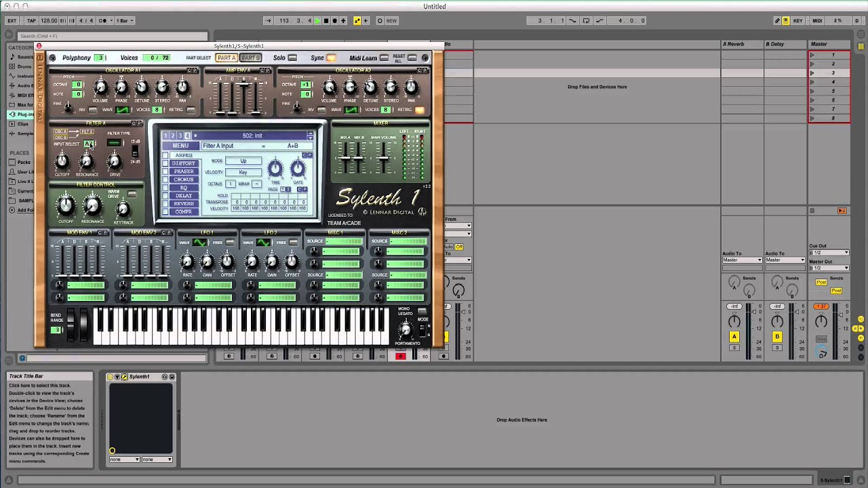Viewport: 868px width, 488px height.
Task: Click the Sylenth1 device wrench icon
Action: coord(125,377)
